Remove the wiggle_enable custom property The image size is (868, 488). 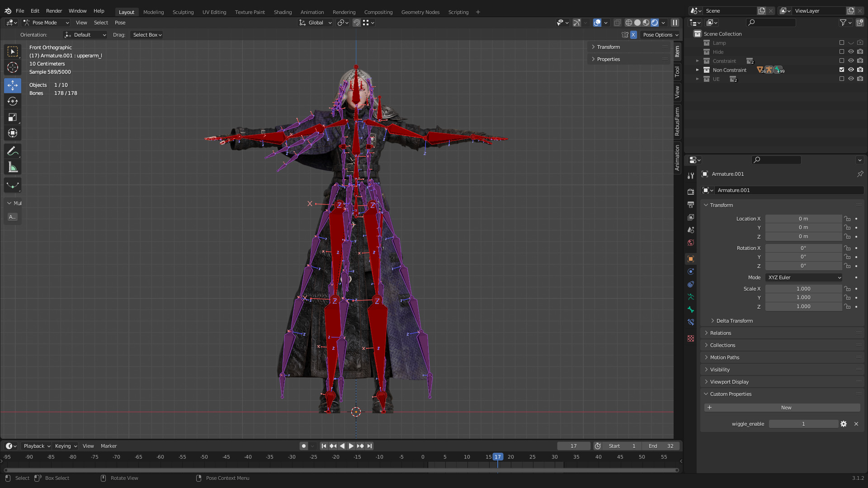[x=856, y=424]
